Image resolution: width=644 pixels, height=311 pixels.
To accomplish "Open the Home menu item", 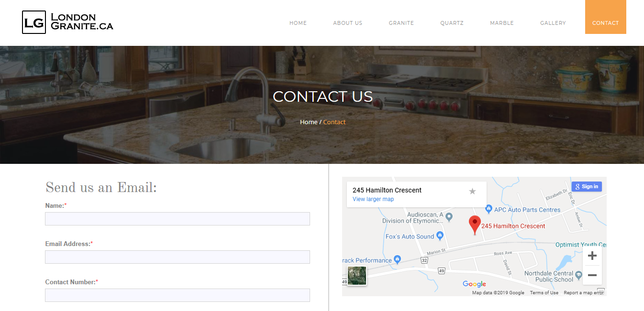I will tap(298, 23).
